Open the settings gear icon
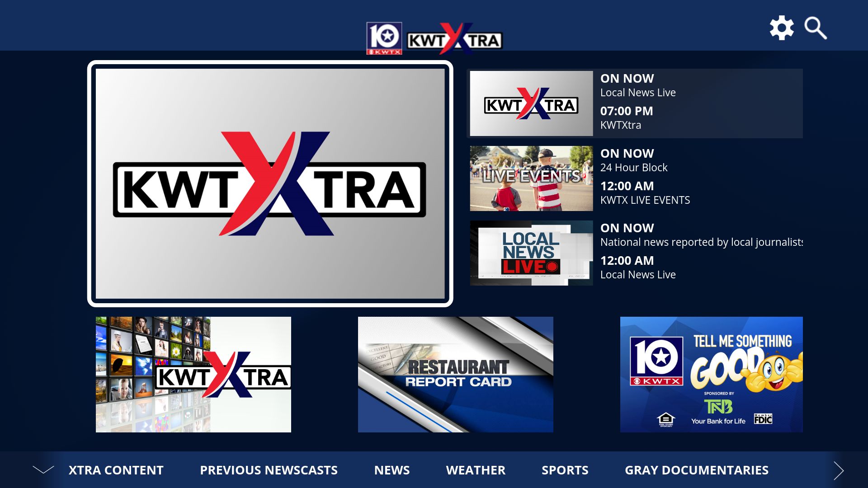The width and height of the screenshot is (868, 488). tap(782, 28)
